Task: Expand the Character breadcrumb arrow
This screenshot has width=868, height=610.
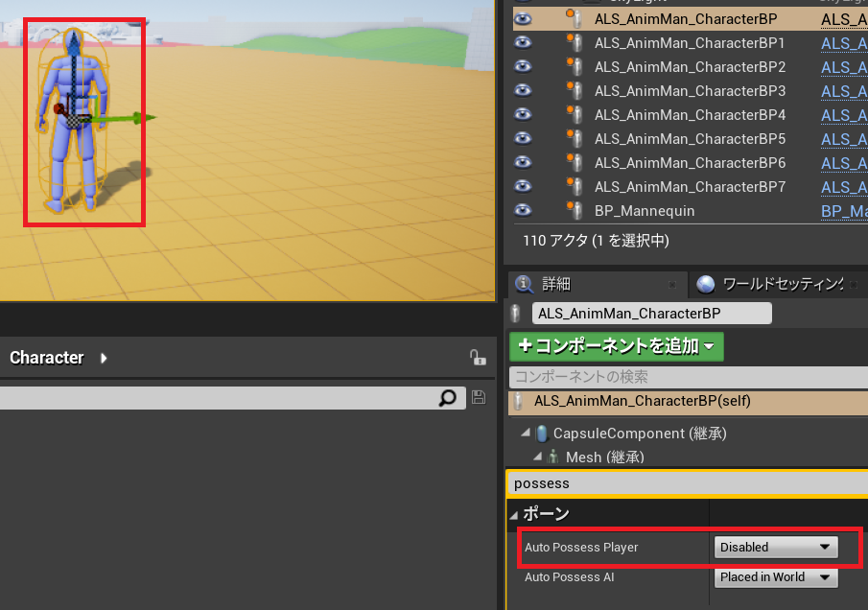Action: coord(104,358)
